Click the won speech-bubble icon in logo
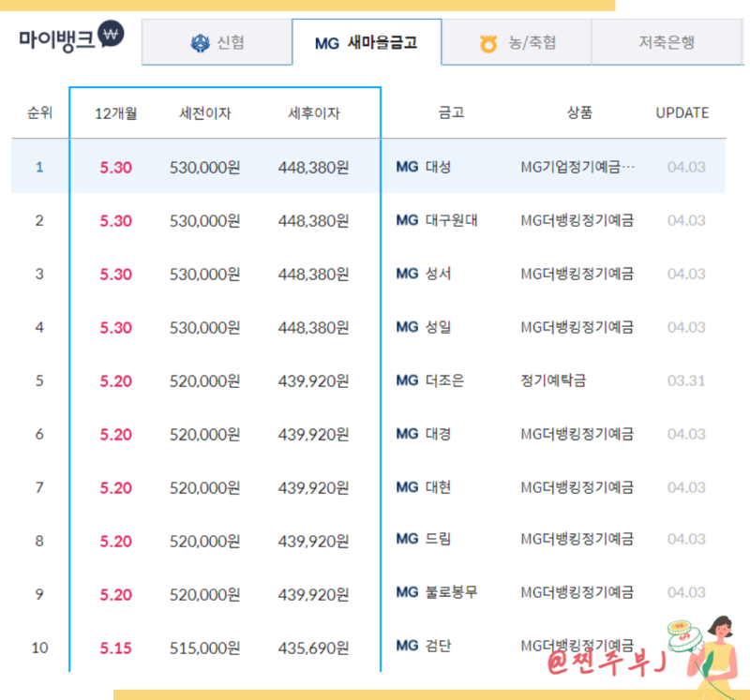The width and height of the screenshot is (750, 700). 111,34
